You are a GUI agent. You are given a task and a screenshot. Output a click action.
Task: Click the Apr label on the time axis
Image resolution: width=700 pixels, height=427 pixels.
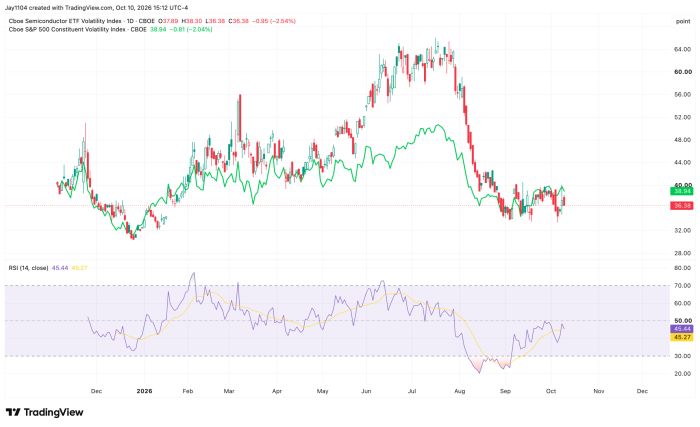coord(277,391)
